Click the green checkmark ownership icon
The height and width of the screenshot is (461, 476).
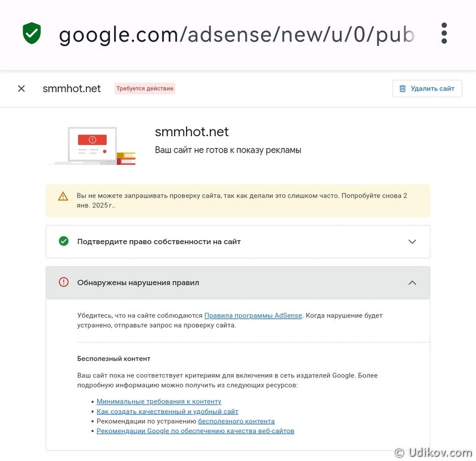(x=64, y=241)
